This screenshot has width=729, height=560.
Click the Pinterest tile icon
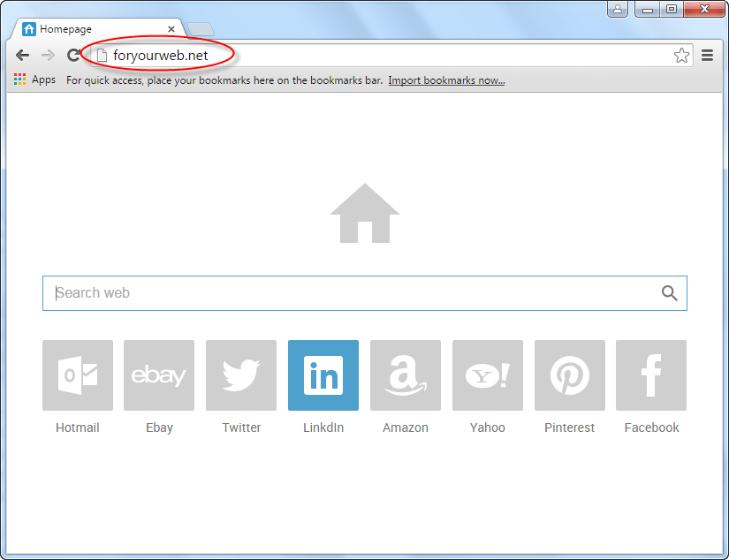click(570, 375)
